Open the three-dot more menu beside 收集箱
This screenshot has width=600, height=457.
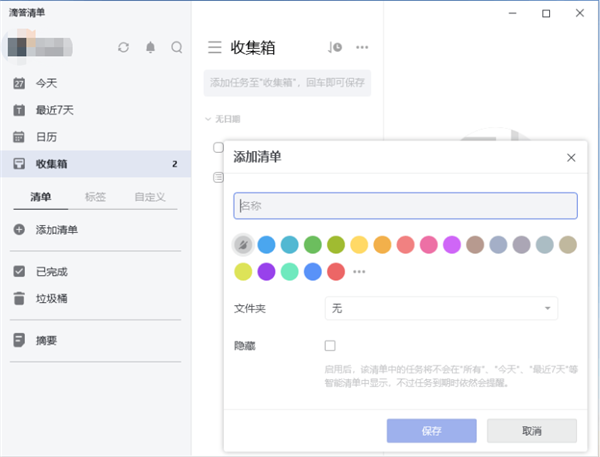point(362,47)
